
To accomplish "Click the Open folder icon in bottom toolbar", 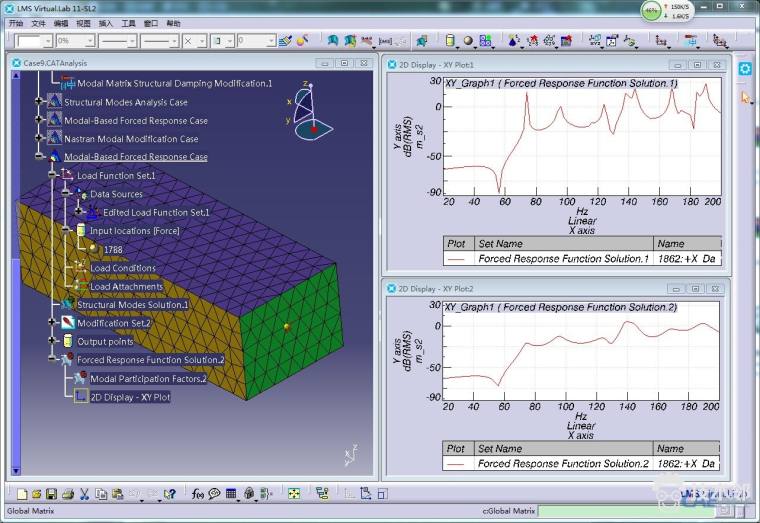I will [36, 493].
